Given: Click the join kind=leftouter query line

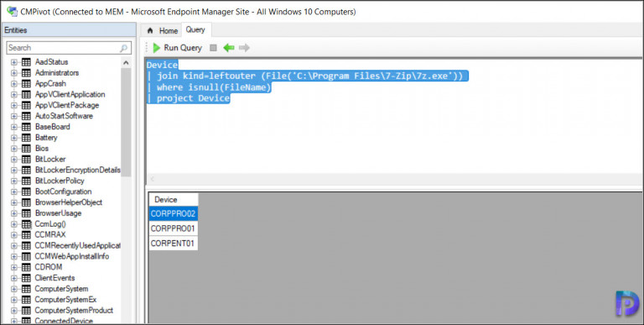Looking at the screenshot, I should [x=308, y=76].
